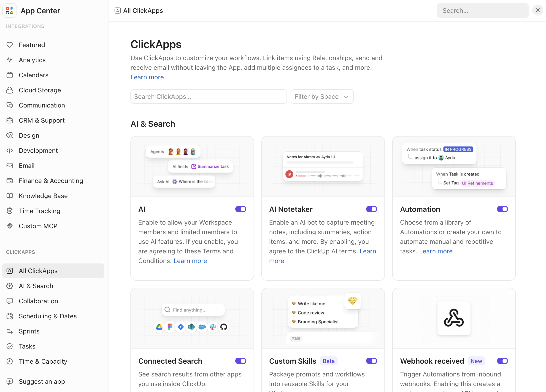Open the Filter by Space dropdown
Viewport: 546px width, 392px height.
(x=322, y=97)
